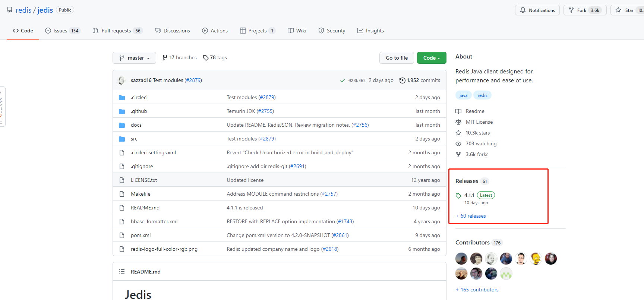Open the .circleci folder

point(139,97)
